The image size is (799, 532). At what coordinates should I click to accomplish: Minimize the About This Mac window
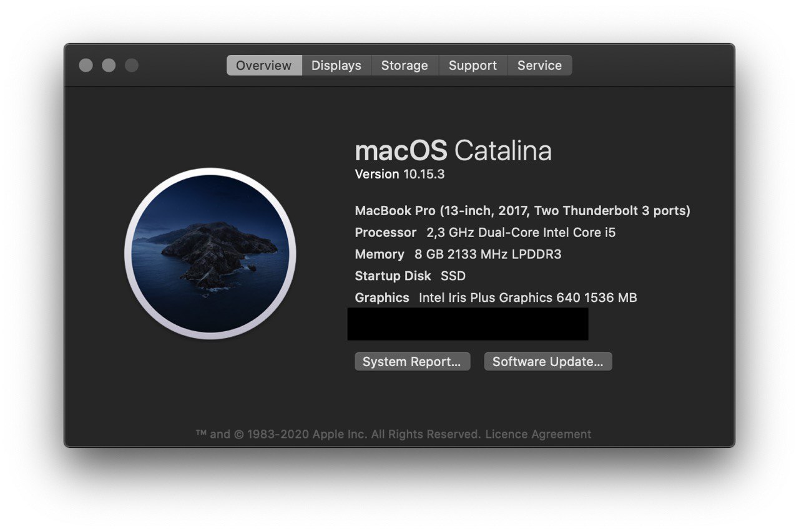109,65
